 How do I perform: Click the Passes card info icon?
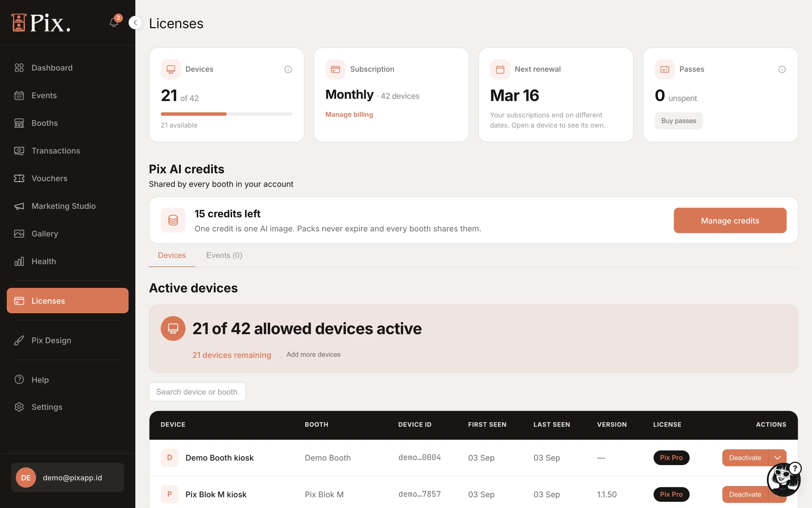(x=782, y=69)
